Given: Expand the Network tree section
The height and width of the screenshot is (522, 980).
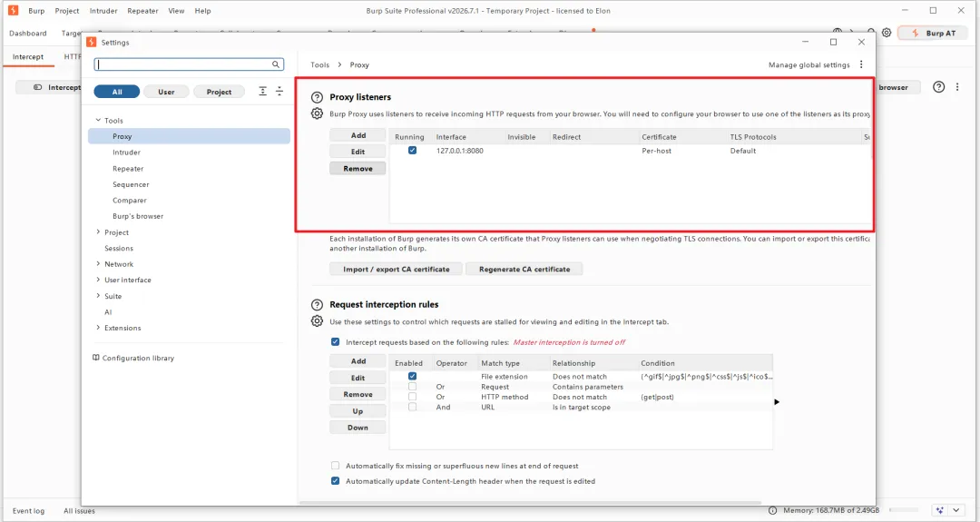Looking at the screenshot, I should (x=98, y=264).
